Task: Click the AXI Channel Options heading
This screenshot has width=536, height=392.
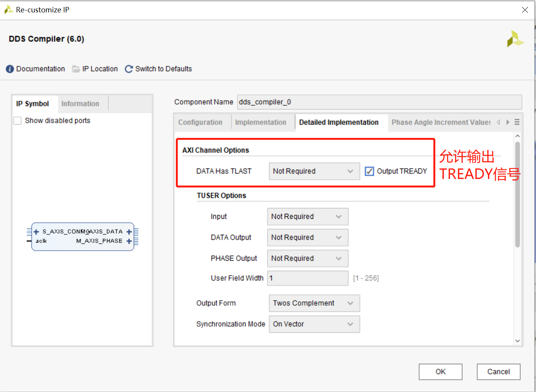Action: 216,150
